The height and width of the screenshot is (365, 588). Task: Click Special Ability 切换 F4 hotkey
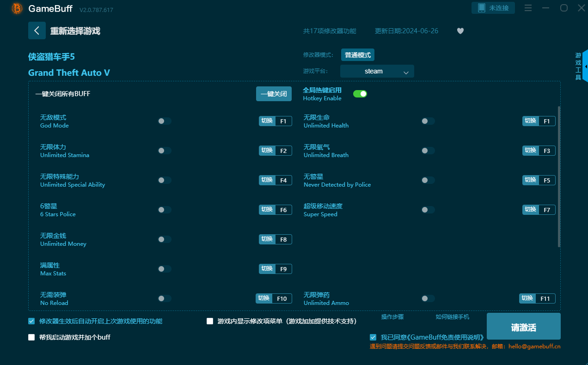click(276, 180)
